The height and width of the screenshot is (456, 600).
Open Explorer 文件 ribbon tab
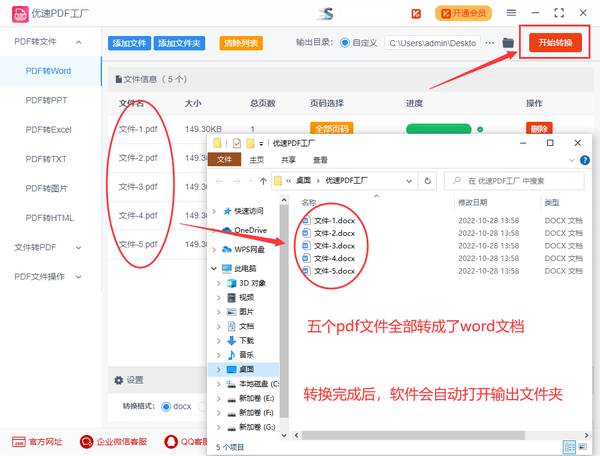[x=224, y=160]
